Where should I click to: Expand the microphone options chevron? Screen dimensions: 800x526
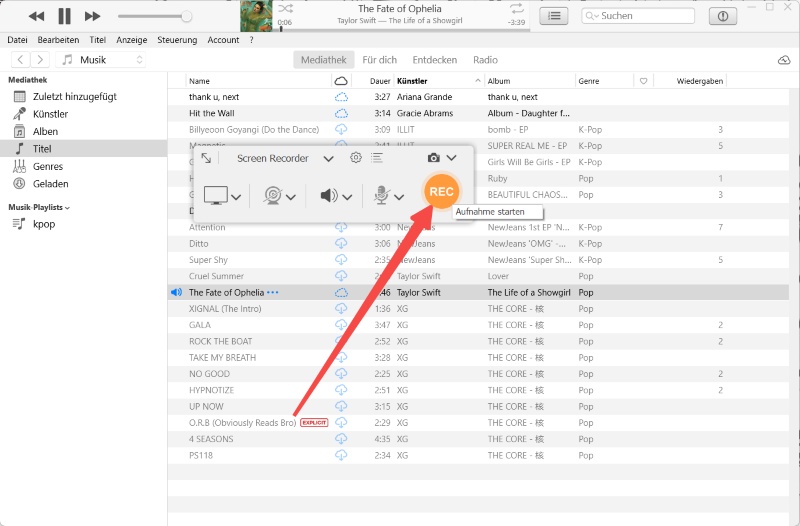(x=399, y=197)
